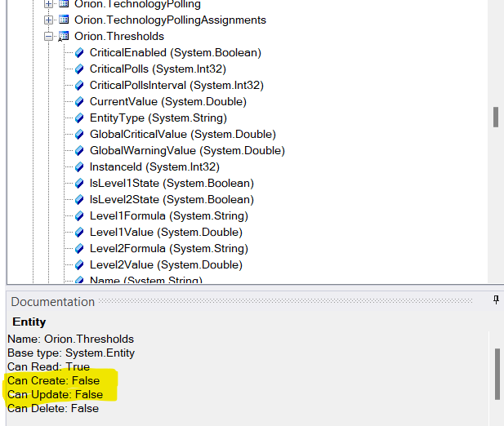Click the Orion.TechnologyPollingAssignments table icon
The image size is (504, 426).
tap(64, 20)
